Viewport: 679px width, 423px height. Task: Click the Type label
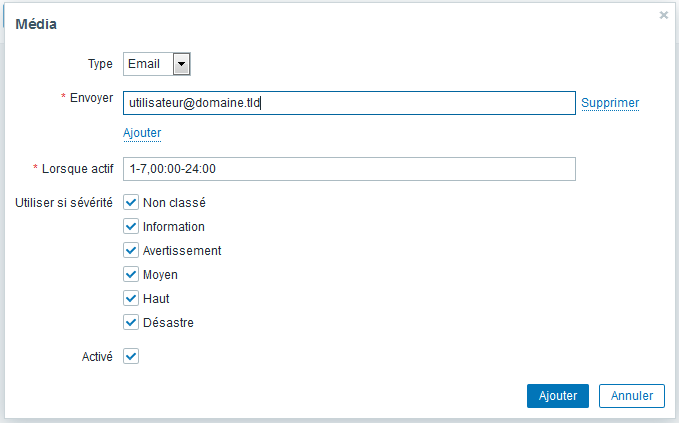pyautogui.click(x=100, y=64)
